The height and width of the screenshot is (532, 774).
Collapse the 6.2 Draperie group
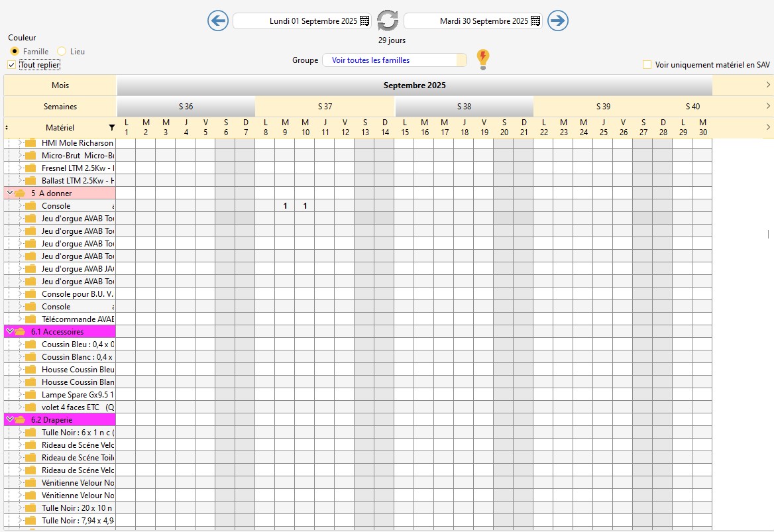coord(9,420)
